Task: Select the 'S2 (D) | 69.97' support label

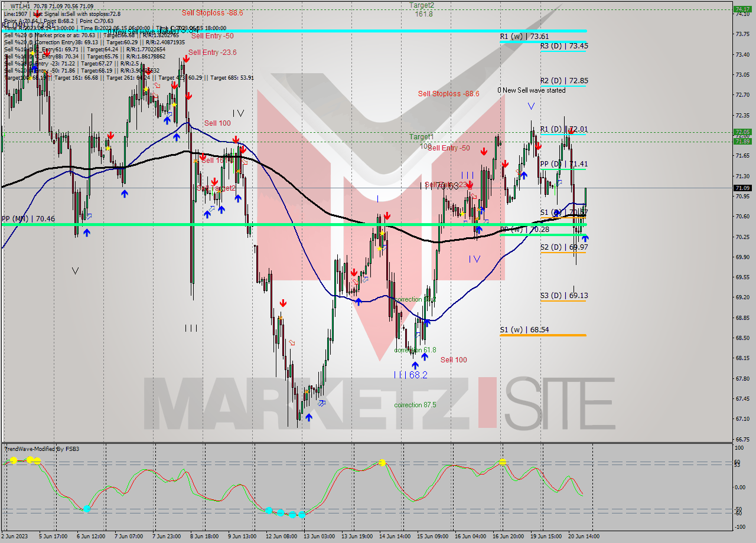Action: point(564,247)
